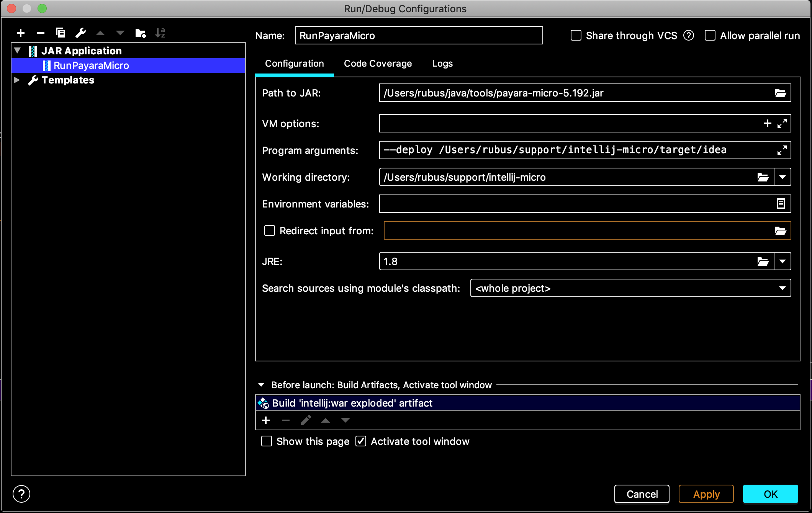Screen dimensions: 812x513
Task: Click the add new configuration plus icon
Action: tap(21, 33)
